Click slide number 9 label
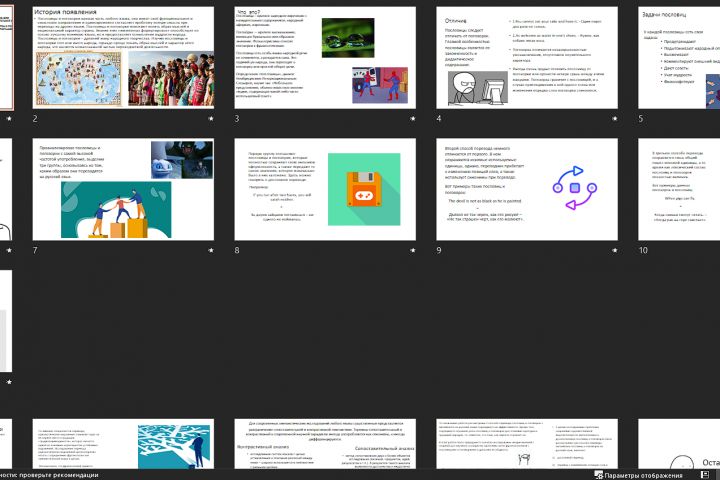Image resolution: width=720 pixels, height=480 pixels. (439, 250)
